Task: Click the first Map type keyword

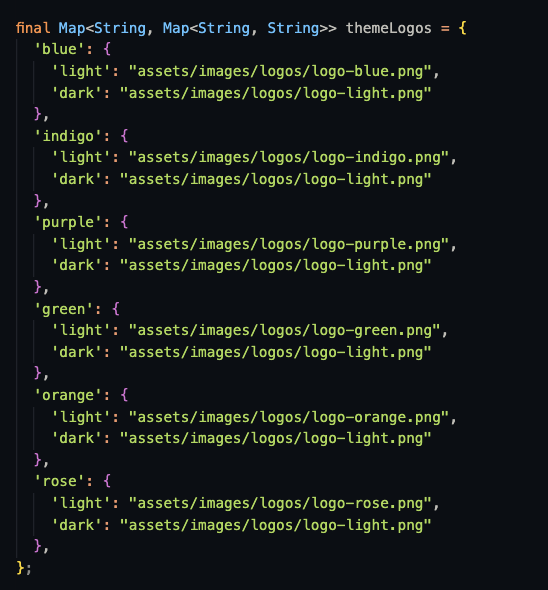Action: 72,28
